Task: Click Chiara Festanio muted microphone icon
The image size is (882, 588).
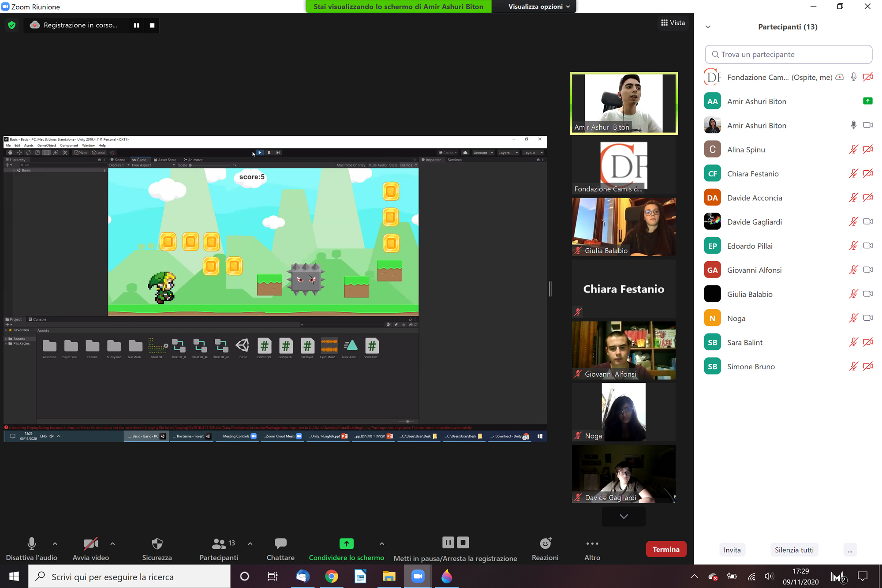Action: (x=853, y=174)
